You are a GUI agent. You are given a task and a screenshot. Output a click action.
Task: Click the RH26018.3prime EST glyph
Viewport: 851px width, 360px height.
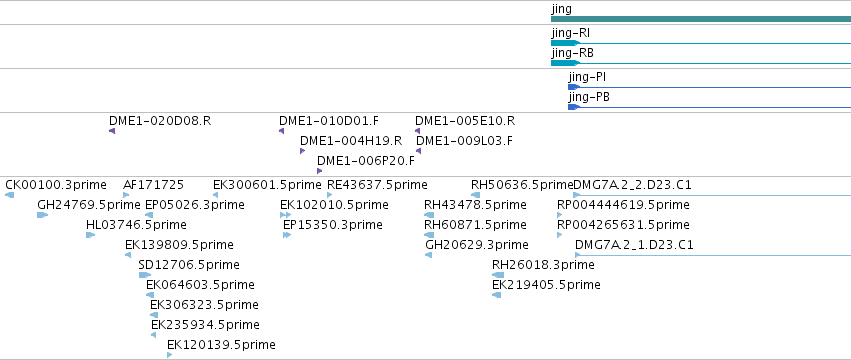[x=498, y=275]
